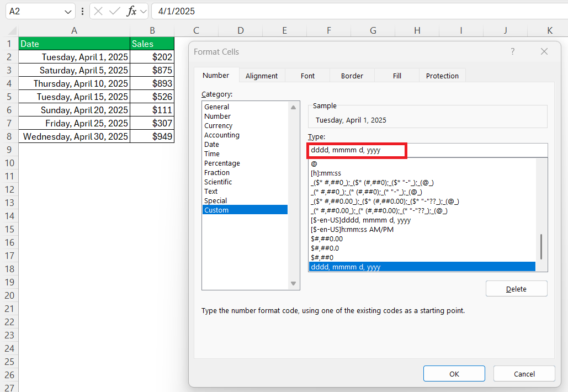
Task: Switch to the Fill tab
Action: coord(397,76)
